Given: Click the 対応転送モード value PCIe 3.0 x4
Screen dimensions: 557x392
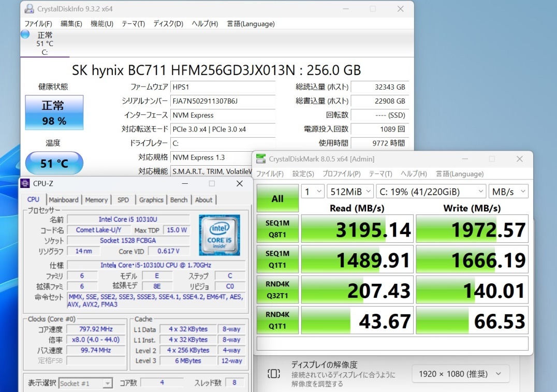Looking at the screenshot, I should 223,129.
